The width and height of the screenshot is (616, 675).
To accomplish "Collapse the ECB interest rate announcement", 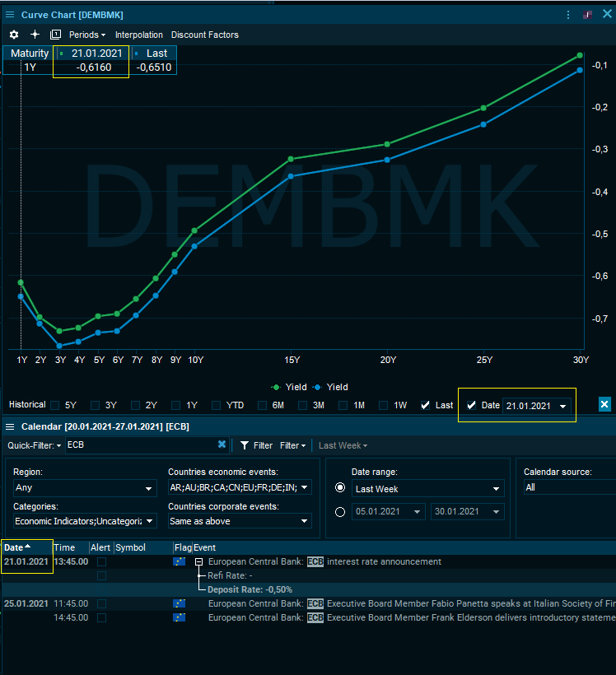I will [x=198, y=561].
